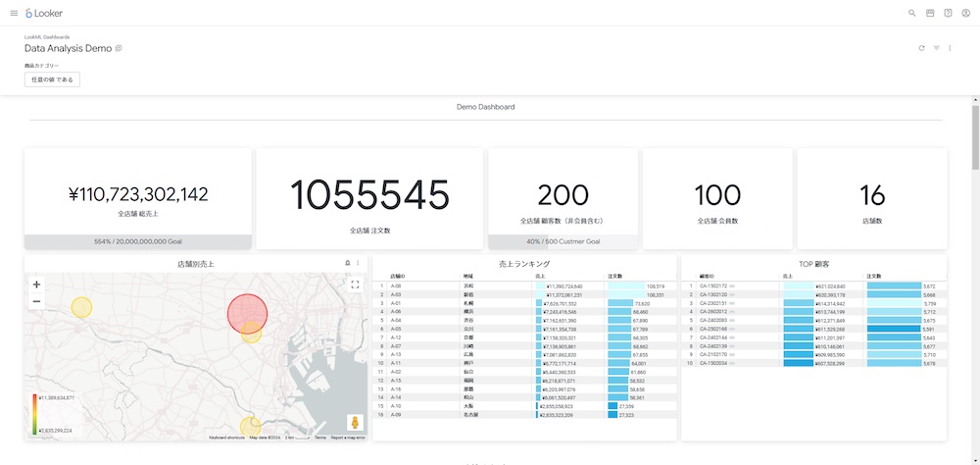The image size is (980, 465).
Task: Open the 店舗別売上 tile three-dot menu
Action: (358, 263)
